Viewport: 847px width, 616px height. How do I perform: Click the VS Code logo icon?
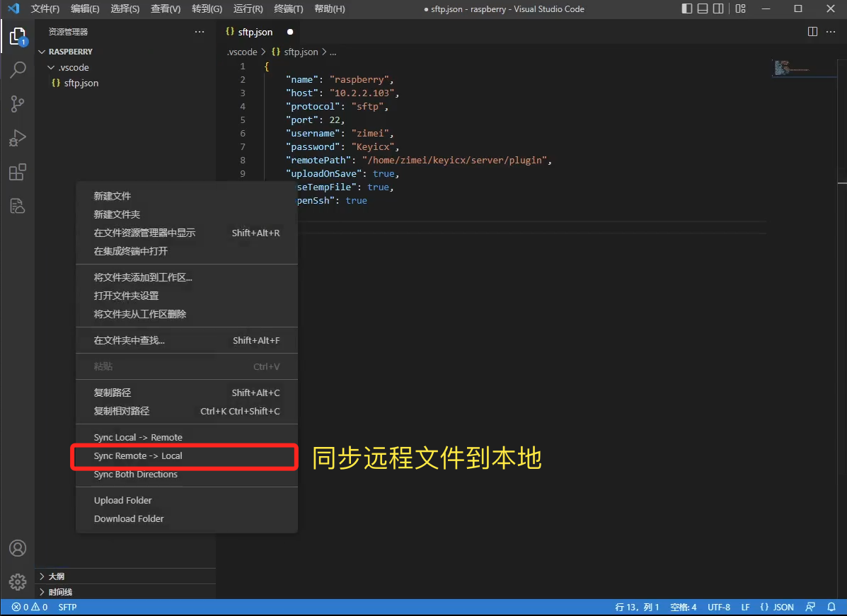[13, 8]
